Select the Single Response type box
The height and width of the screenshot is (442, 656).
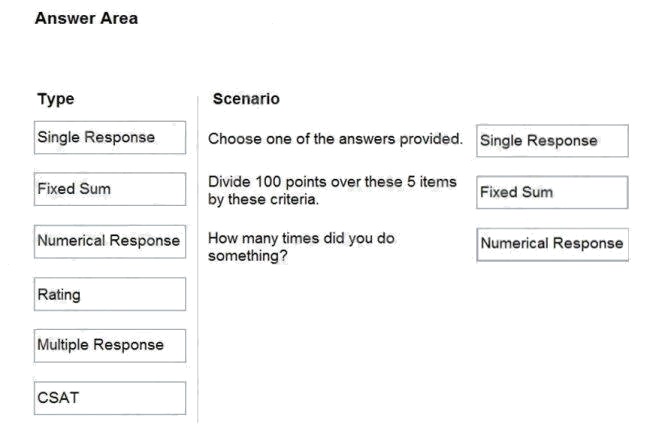coord(110,138)
